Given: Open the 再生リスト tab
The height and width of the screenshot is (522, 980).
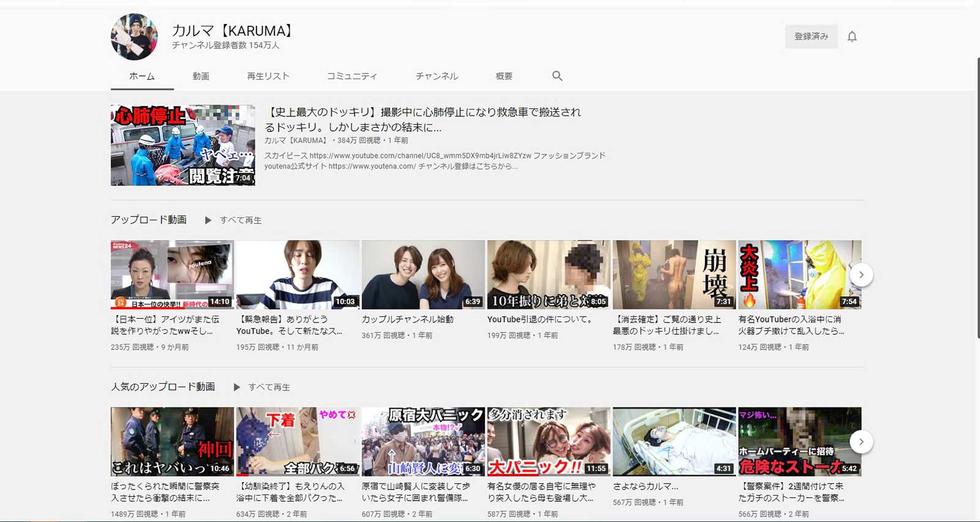Looking at the screenshot, I should coord(268,76).
